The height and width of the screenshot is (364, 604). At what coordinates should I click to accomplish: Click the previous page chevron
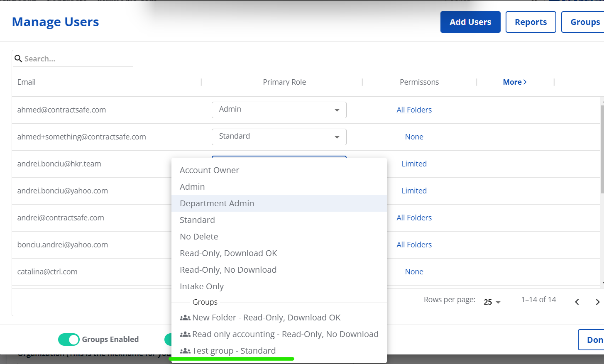tap(577, 302)
